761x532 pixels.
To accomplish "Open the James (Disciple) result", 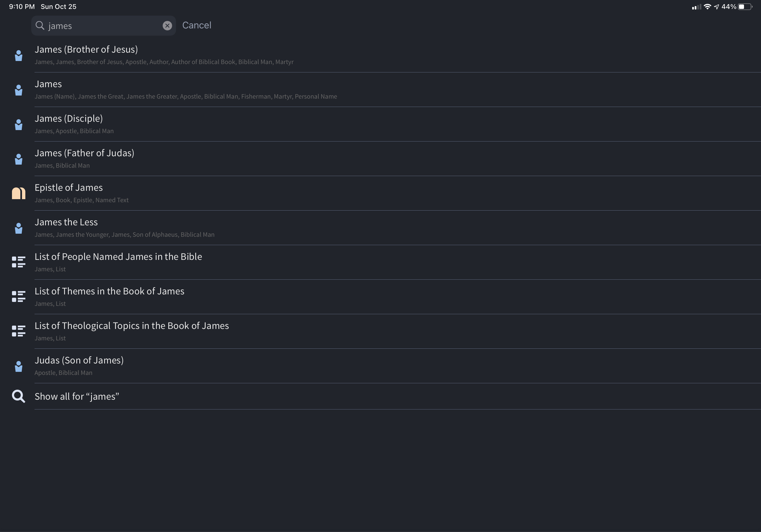I will (69, 119).
